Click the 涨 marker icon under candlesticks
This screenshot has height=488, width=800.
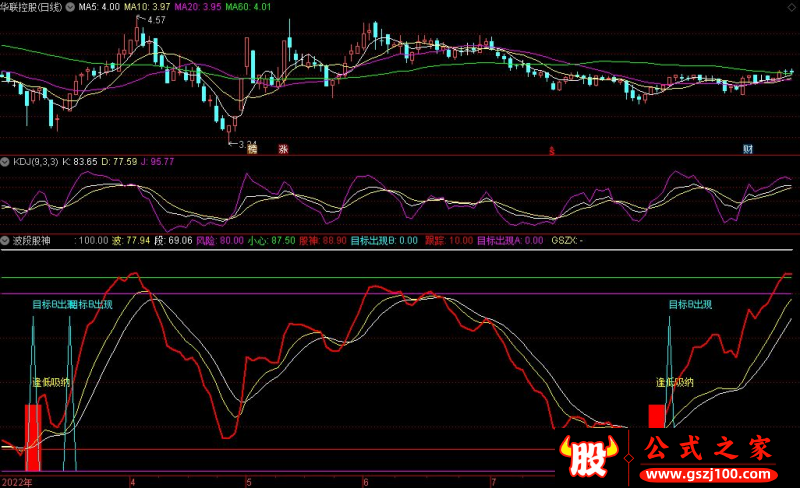283,149
